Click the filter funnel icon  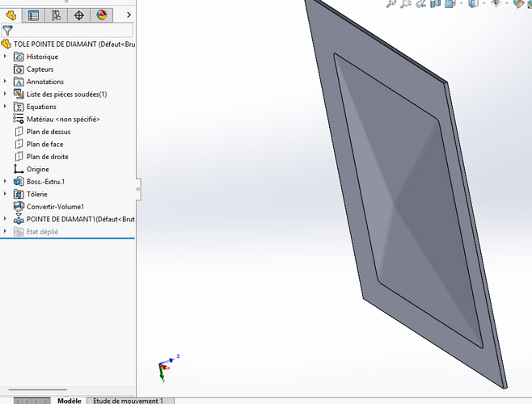[x=8, y=30]
